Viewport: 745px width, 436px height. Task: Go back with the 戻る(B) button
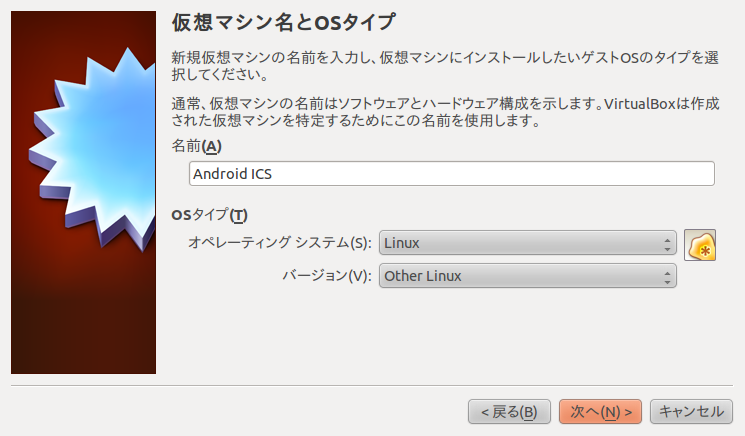tap(509, 411)
